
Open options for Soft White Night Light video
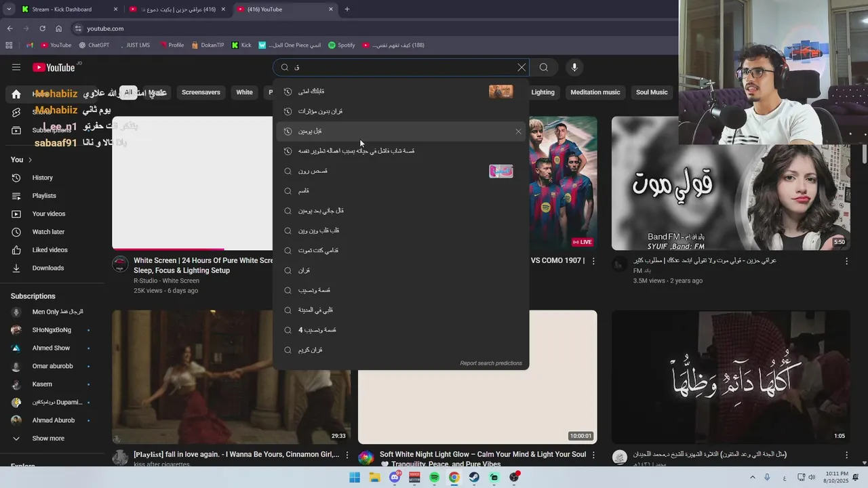click(x=593, y=455)
